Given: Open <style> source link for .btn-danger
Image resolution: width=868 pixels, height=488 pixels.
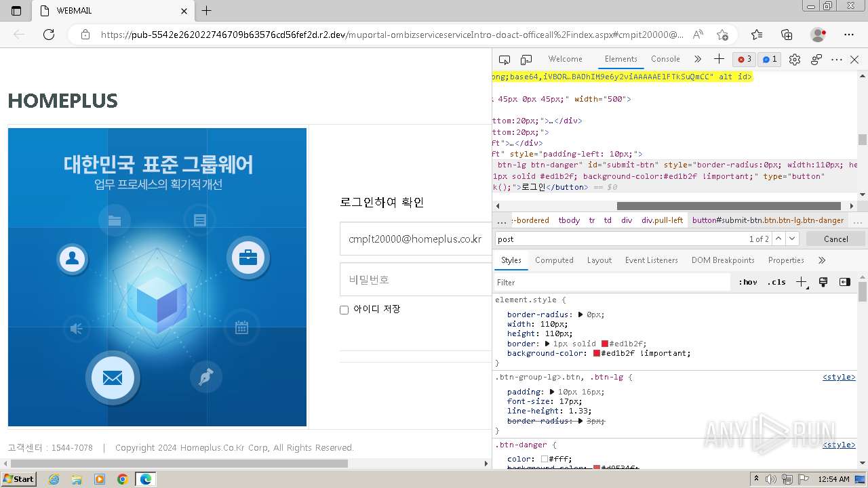Looking at the screenshot, I should pyautogui.click(x=839, y=445).
